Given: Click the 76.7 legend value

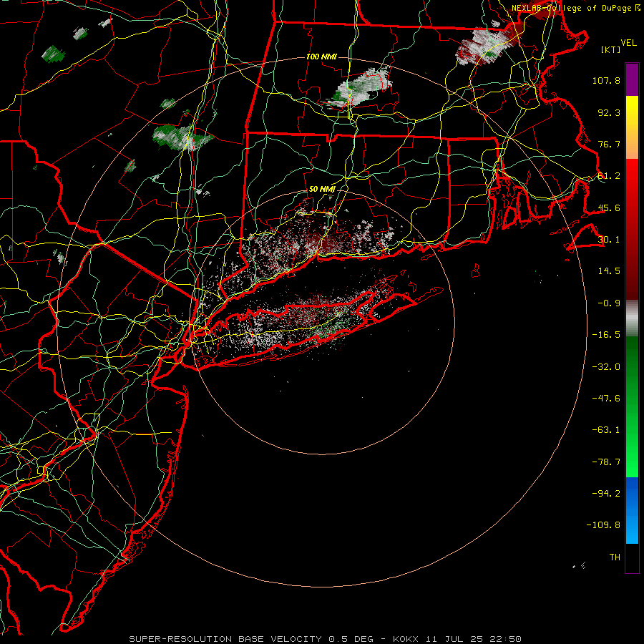Looking at the screenshot, I should coord(609,144).
